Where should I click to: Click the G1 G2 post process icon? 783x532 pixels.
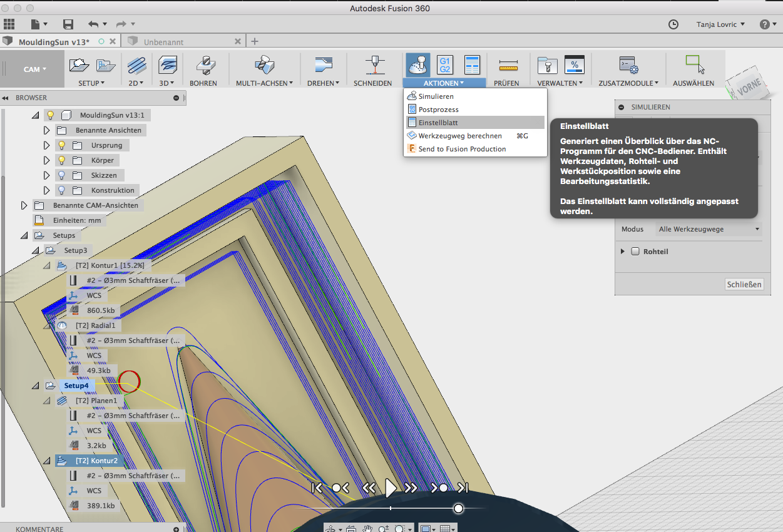pos(445,65)
